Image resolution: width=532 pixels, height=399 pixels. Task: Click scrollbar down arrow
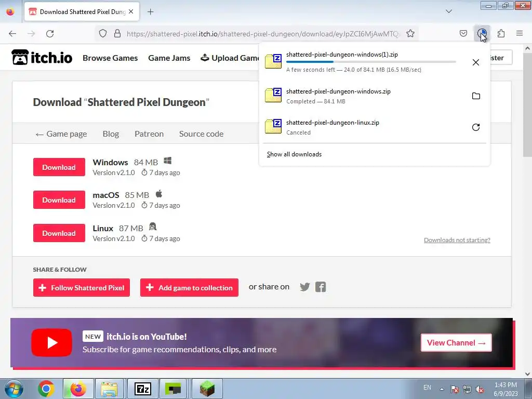(x=527, y=374)
